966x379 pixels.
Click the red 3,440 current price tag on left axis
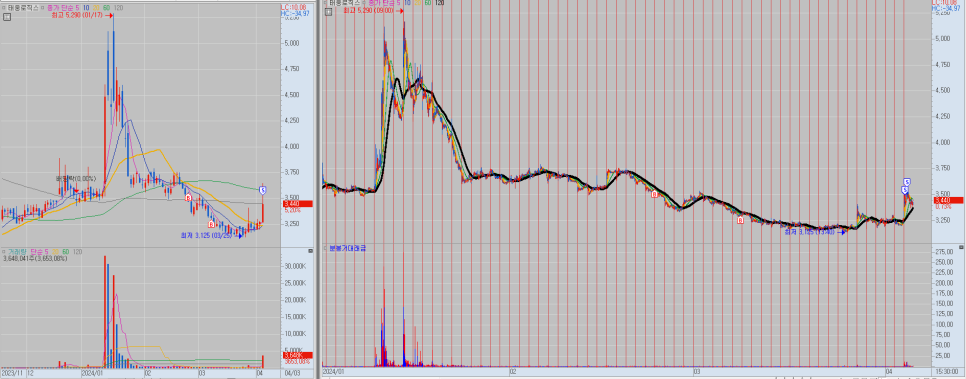coord(298,203)
